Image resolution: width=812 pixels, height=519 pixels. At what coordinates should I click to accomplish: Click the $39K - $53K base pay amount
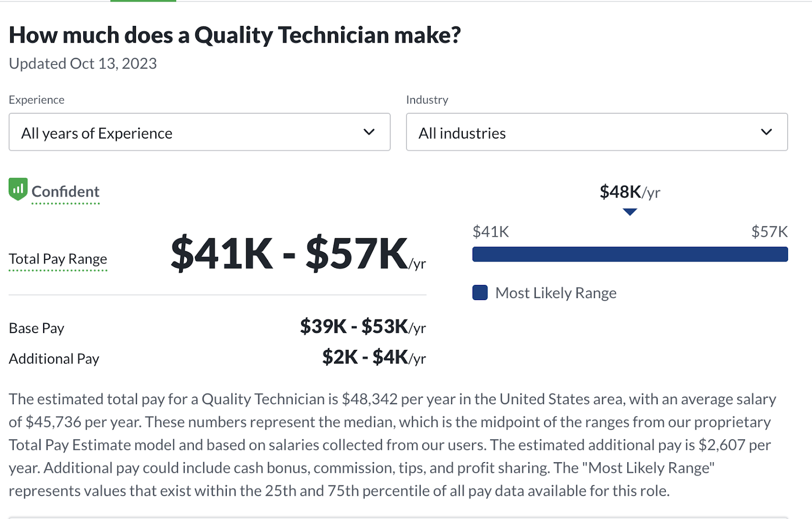362,327
